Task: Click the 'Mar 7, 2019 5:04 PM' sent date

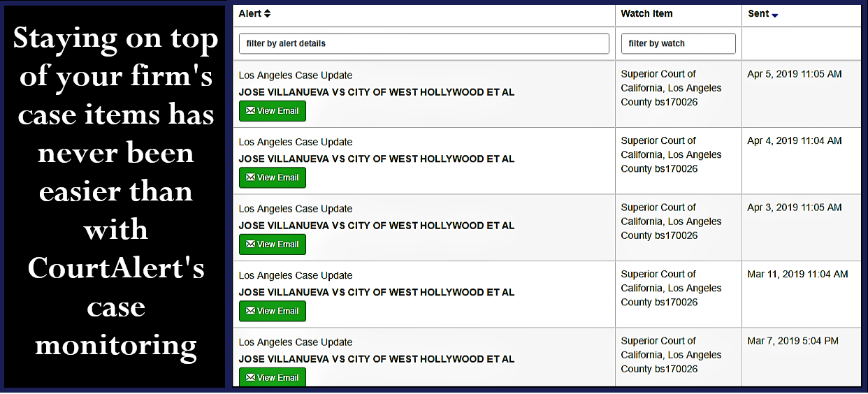Action: pos(793,341)
